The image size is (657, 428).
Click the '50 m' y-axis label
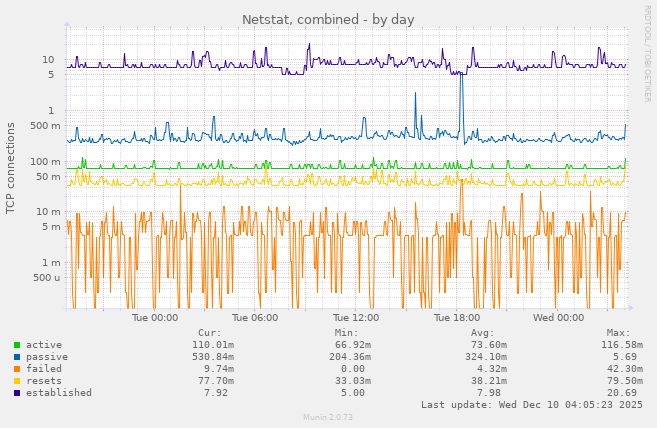pos(48,177)
